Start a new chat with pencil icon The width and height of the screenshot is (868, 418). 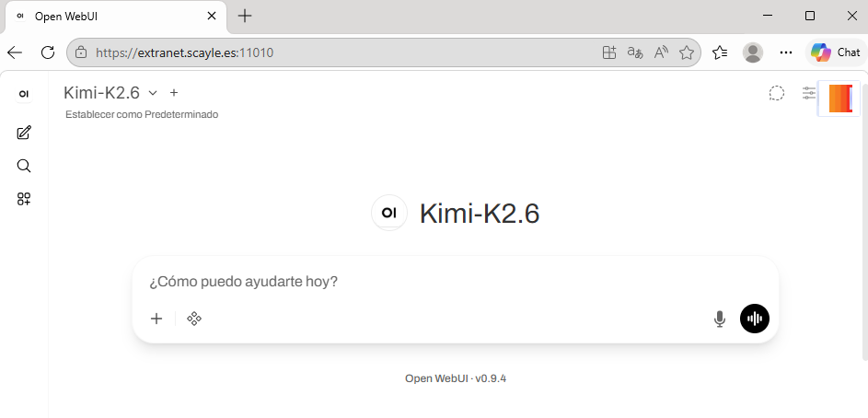point(24,133)
